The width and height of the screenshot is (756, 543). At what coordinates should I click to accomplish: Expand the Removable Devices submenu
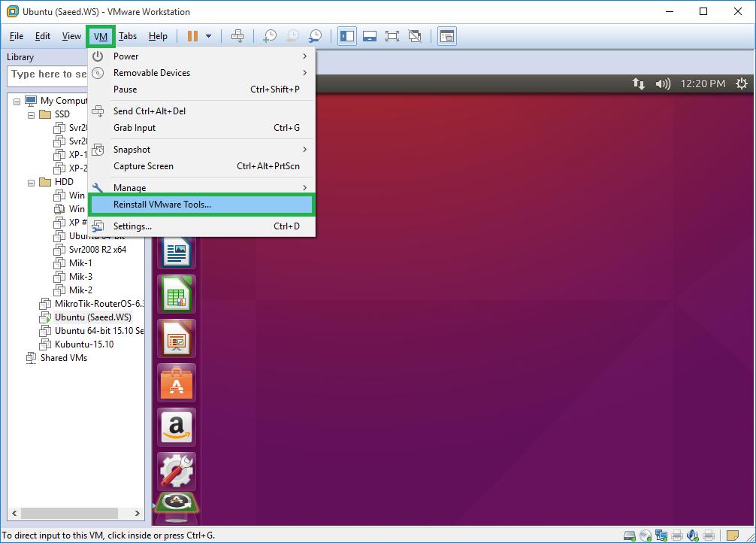[x=201, y=73]
